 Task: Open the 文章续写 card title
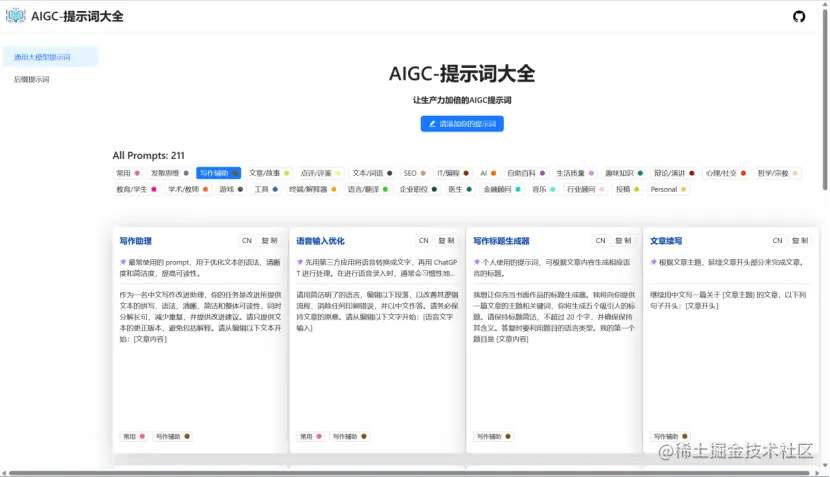[666, 241]
